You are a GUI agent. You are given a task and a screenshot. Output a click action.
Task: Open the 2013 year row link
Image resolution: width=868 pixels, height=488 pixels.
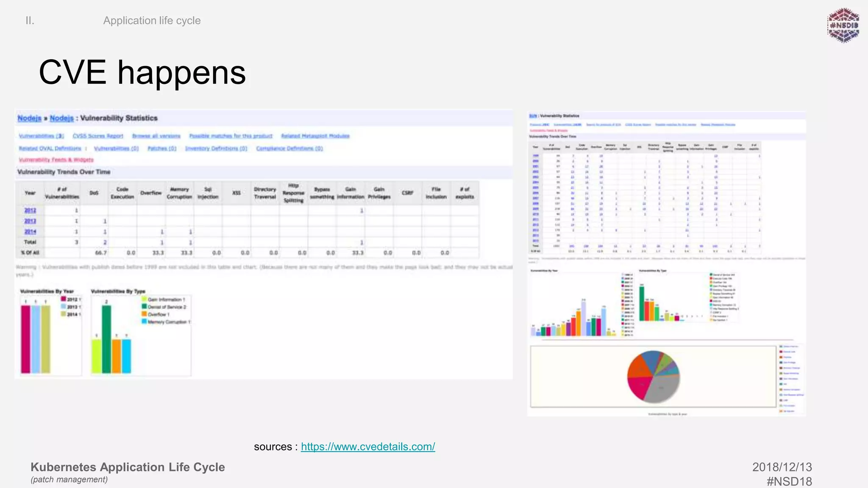[x=30, y=221]
